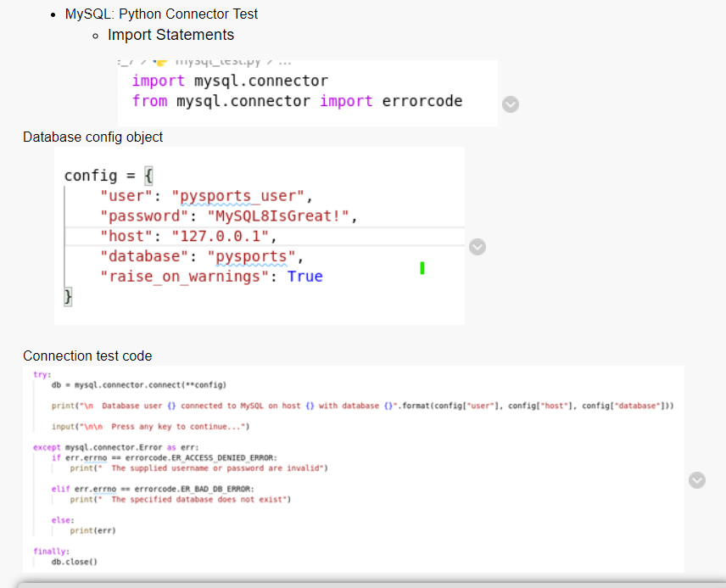
Task: Click the 'print(err)' line
Action: [92, 530]
